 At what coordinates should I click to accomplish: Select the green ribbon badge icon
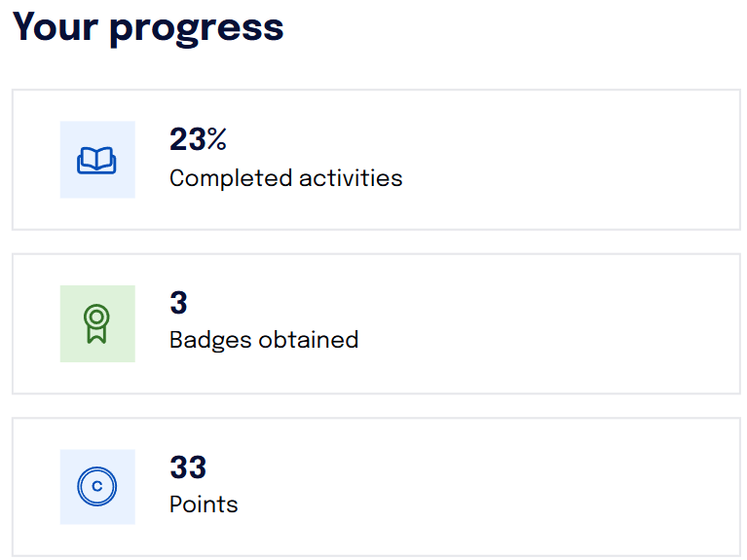[96, 323]
